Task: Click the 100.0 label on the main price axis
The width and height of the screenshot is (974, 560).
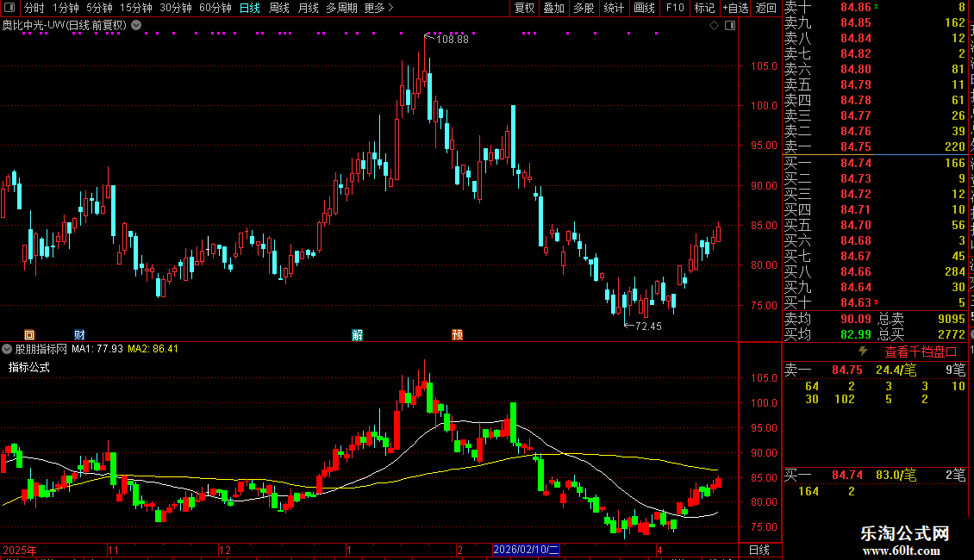Action: (764, 106)
